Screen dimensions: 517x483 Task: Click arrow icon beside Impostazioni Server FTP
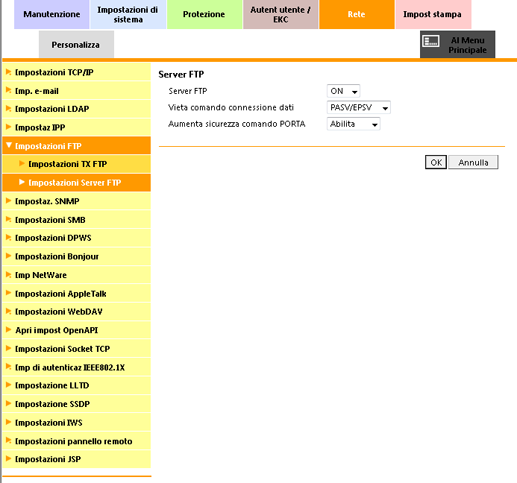(x=22, y=182)
